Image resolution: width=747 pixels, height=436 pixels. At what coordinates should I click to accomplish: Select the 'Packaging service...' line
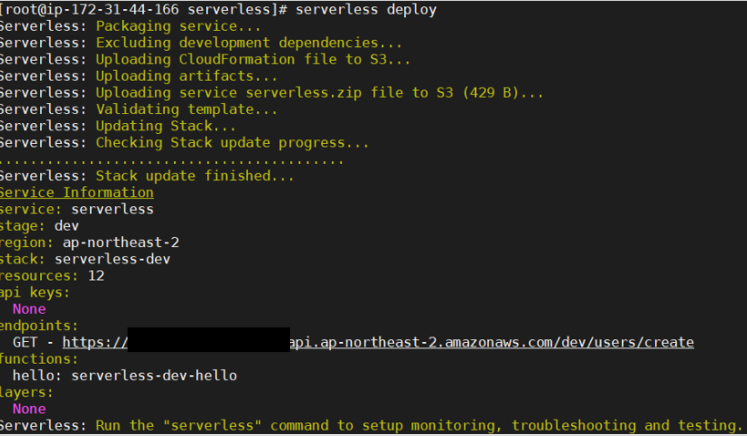[130, 26]
